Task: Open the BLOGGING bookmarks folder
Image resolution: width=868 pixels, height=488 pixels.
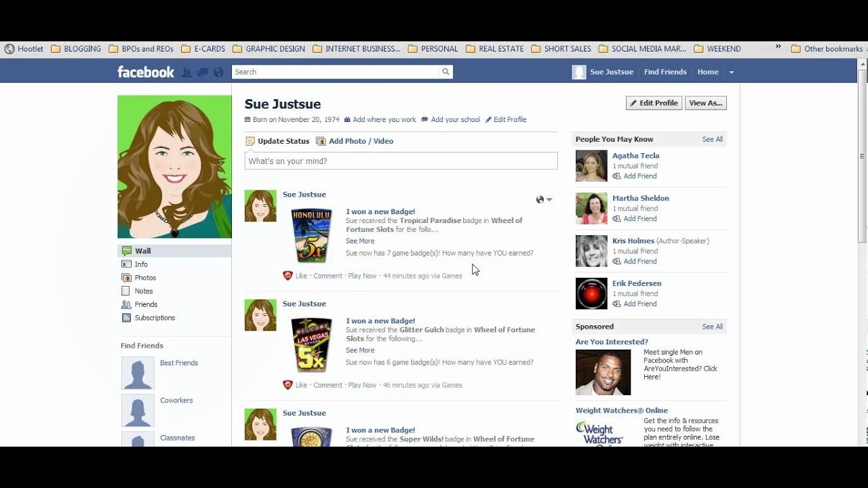Action: [x=76, y=49]
